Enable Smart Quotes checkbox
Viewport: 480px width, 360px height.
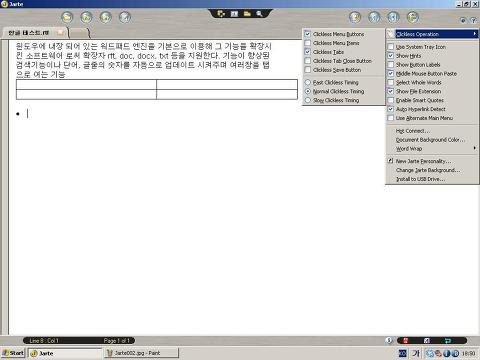(391, 100)
